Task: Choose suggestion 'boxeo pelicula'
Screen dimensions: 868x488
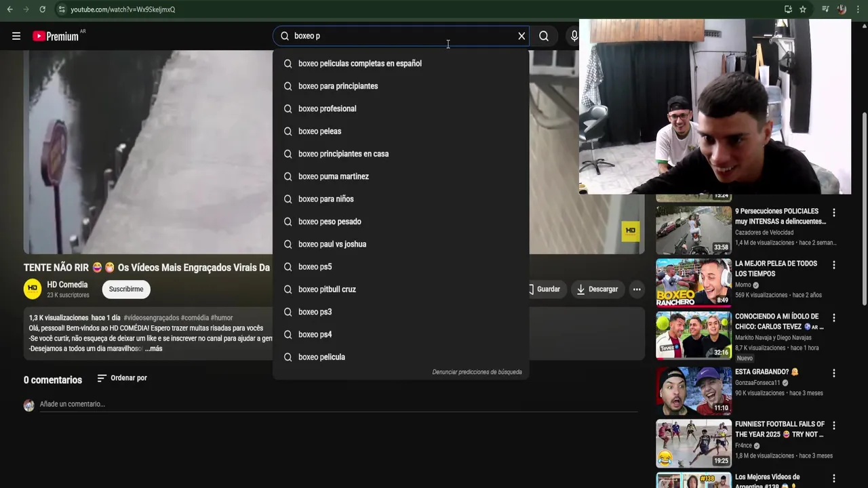Action: pyautogui.click(x=401, y=357)
